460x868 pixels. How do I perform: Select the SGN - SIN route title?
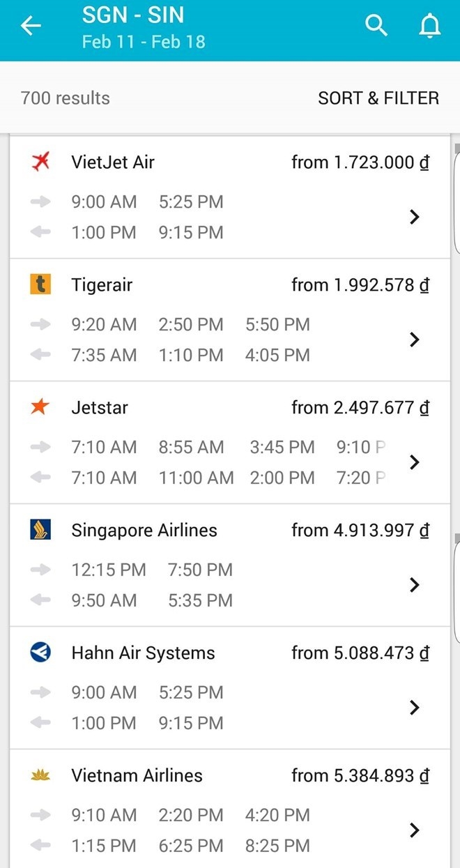133,15
